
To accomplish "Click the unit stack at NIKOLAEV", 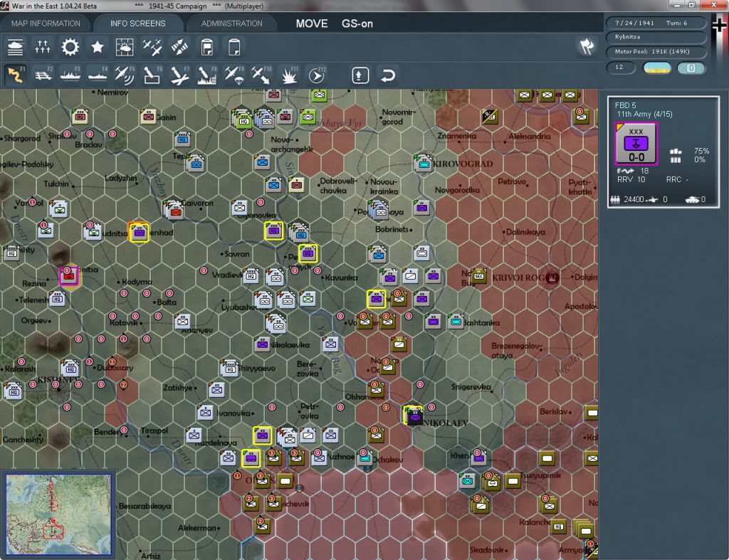I will point(412,416).
